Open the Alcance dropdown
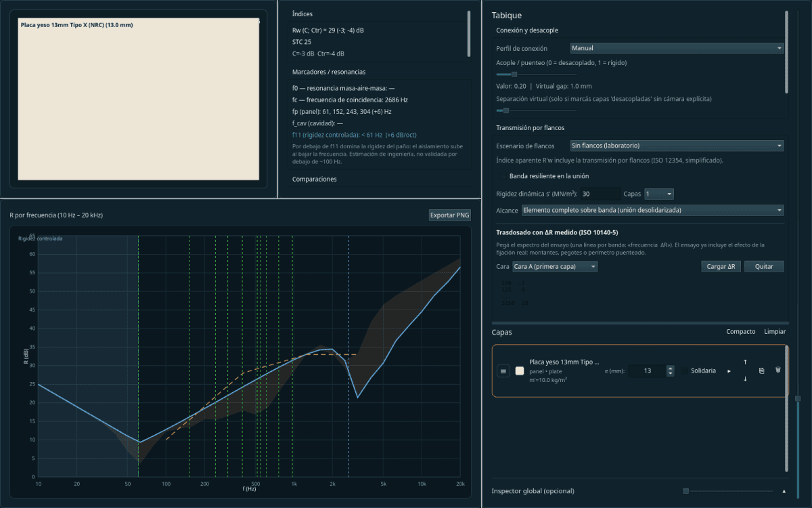The height and width of the screenshot is (508, 812). (652, 210)
